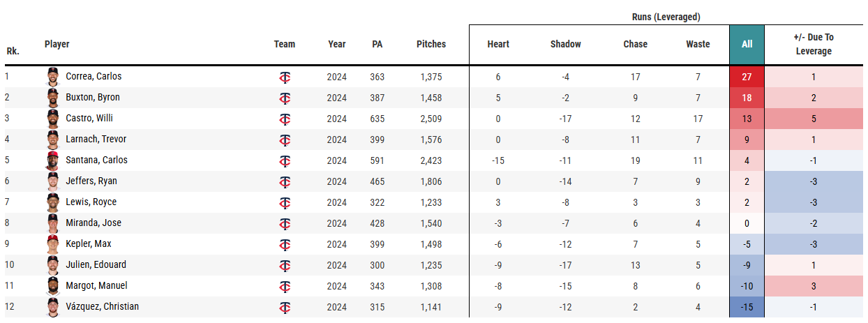
Task: Click the red 27 cell for Correa
Action: coord(747,77)
